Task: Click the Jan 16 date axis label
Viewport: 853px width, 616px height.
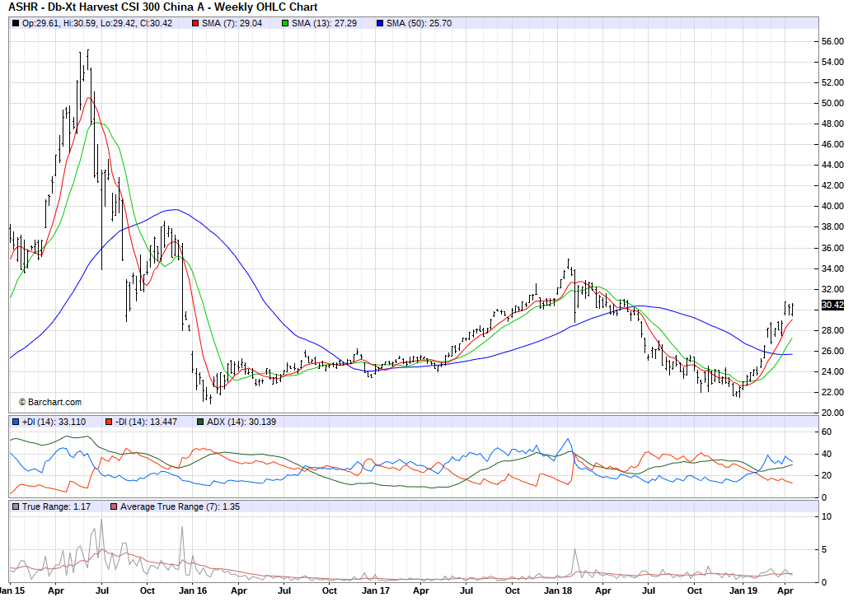Action: click(x=192, y=590)
